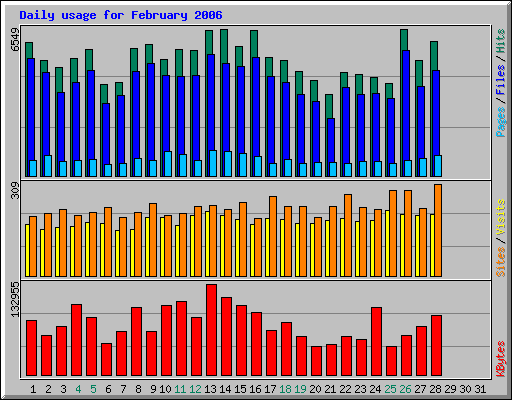Select the green weekend day label '5'
512x400 pixels.
pos(93,389)
